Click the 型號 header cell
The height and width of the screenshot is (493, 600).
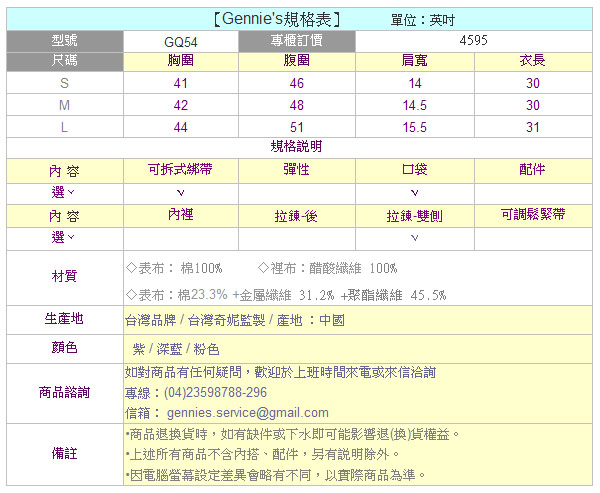point(65,41)
